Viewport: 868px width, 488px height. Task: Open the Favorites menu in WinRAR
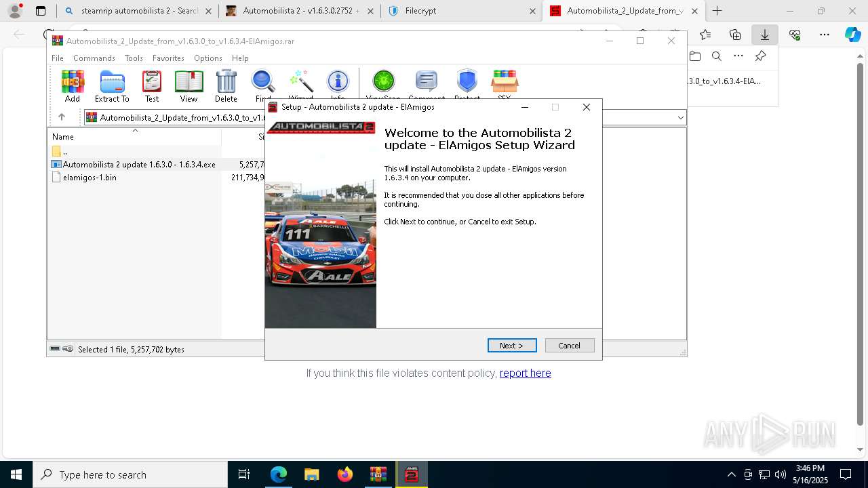pos(168,58)
